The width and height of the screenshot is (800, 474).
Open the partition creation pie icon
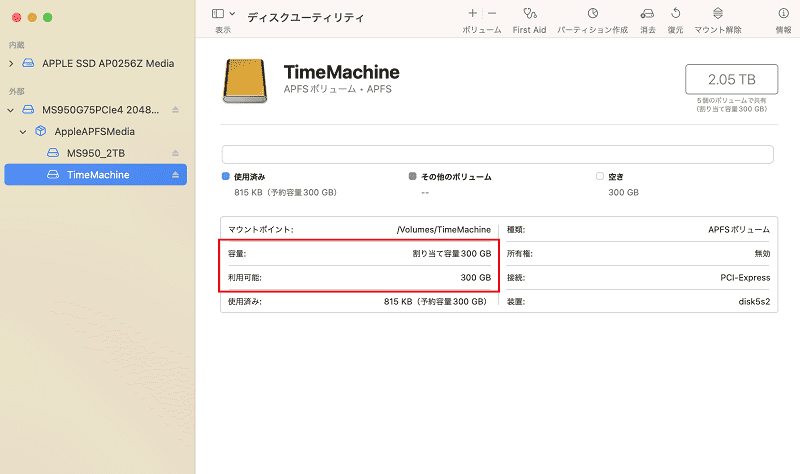592,13
